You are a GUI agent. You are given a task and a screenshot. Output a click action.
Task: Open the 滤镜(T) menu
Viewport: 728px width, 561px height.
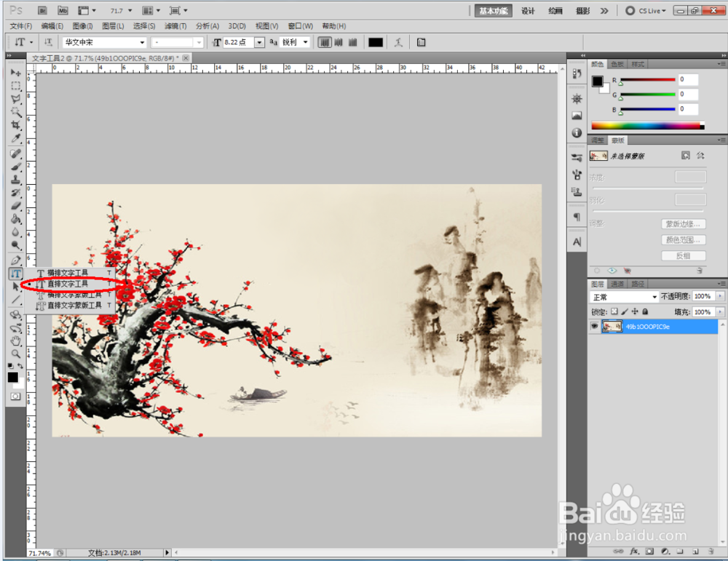tap(175, 26)
